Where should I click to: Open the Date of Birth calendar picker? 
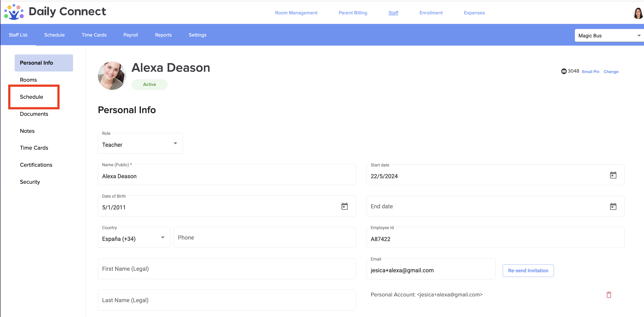[x=344, y=206]
